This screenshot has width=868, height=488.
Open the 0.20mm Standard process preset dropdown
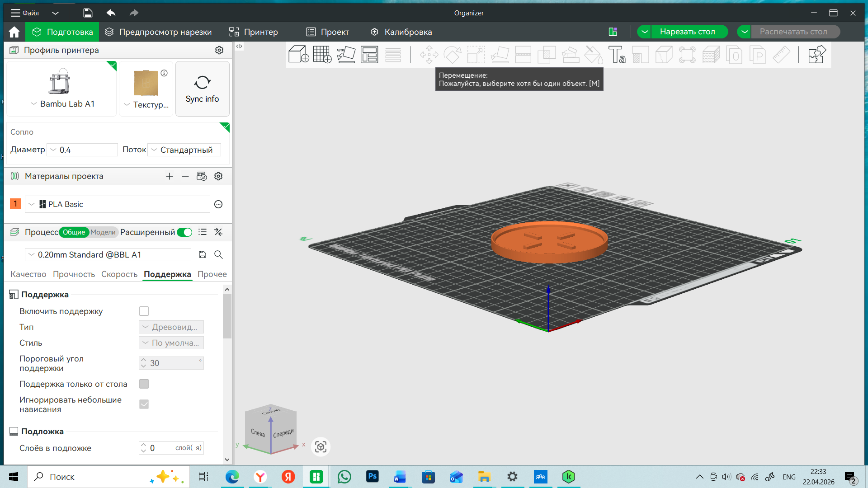[108, 255]
